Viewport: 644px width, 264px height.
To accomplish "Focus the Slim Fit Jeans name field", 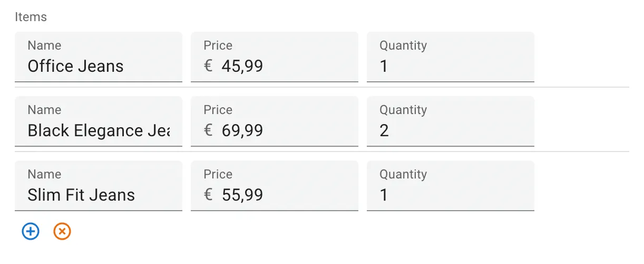I will pos(98,195).
